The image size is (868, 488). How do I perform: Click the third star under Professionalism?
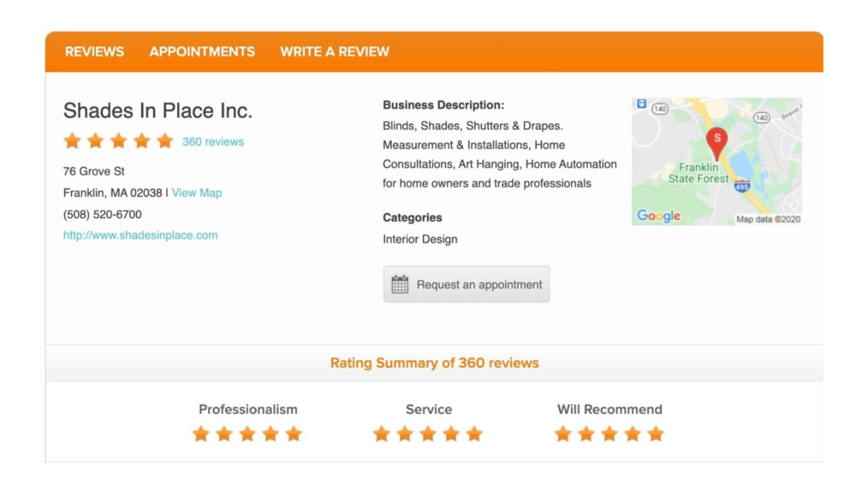[x=247, y=432]
